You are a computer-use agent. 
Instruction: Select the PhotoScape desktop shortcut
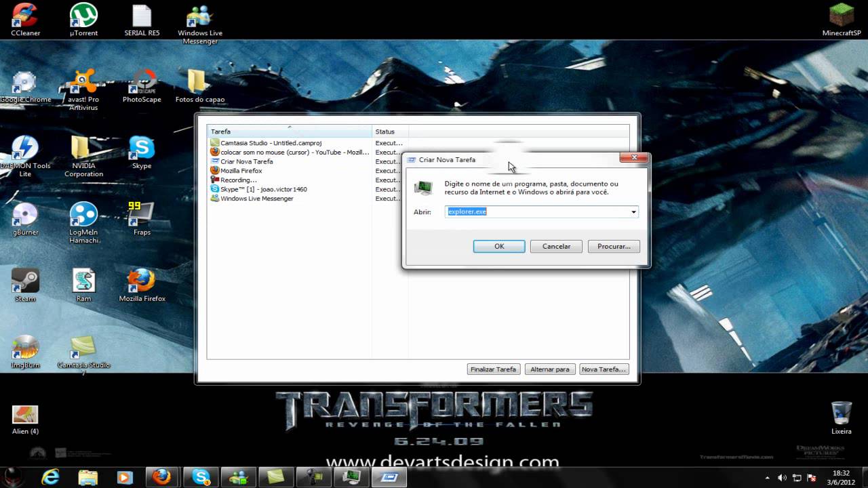(142, 87)
